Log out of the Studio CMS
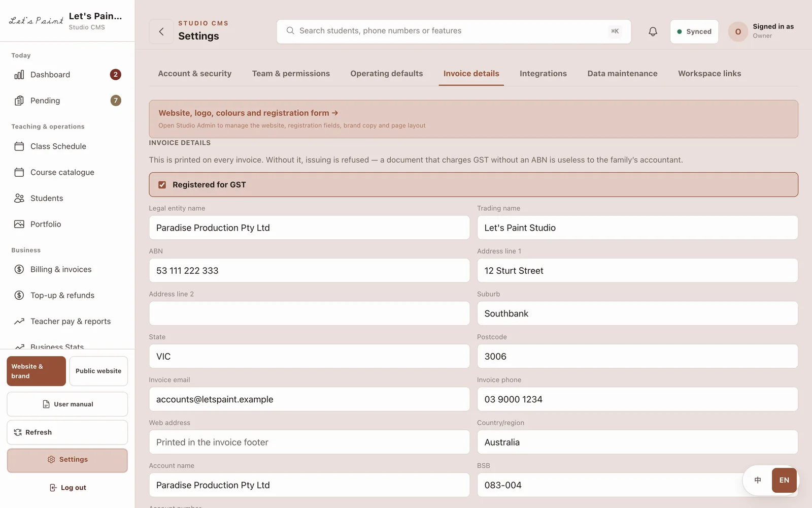 tap(67, 488)
